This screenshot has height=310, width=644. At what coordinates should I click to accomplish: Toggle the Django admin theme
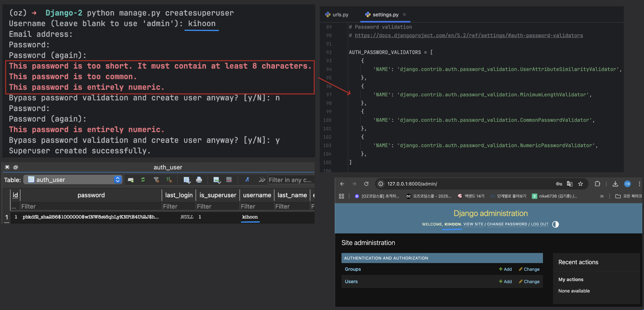pos(555,224)
